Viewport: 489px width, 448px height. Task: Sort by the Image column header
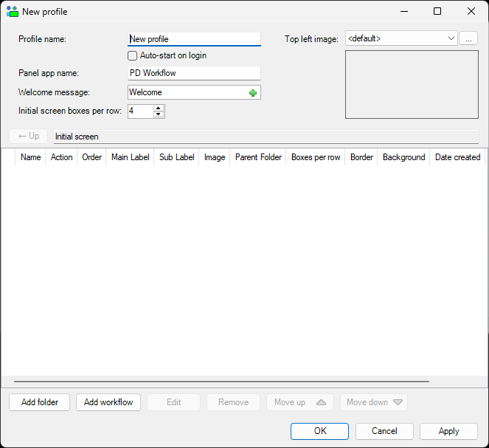click(x=215, y=157)
